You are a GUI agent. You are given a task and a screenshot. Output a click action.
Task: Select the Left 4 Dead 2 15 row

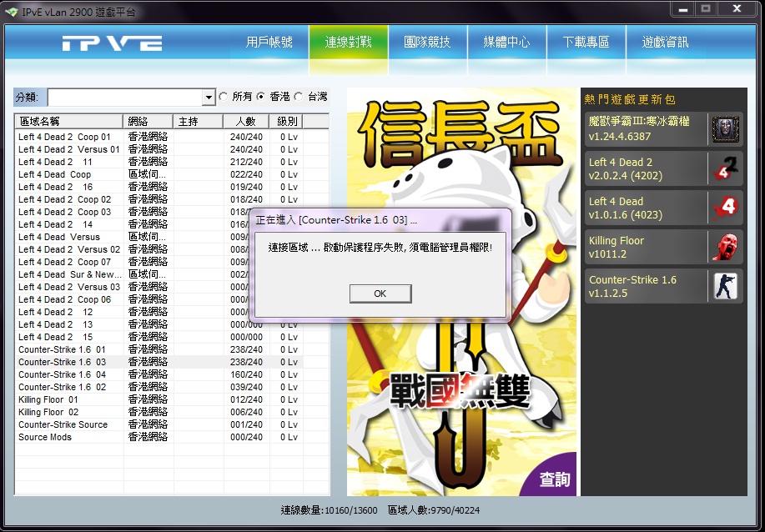159,337
